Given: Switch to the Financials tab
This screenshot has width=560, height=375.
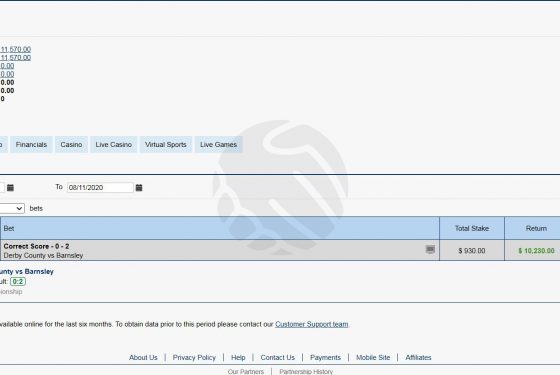Looking at the screenshot, I should (31, 145).
